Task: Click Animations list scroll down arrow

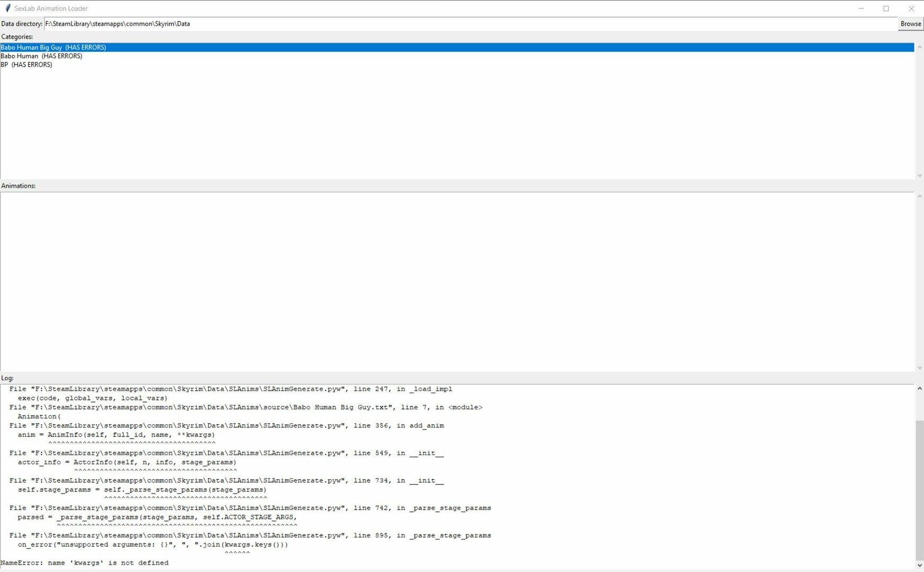Action: (x=919, y=368)
